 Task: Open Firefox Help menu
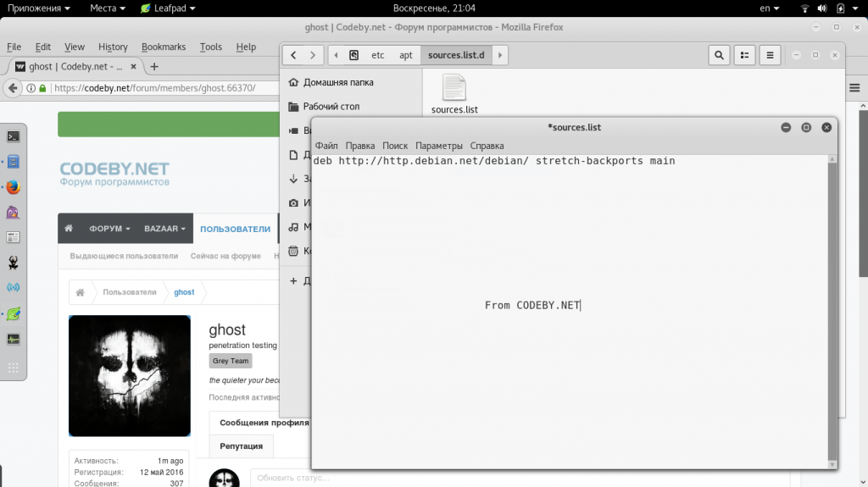(x=246, y=47)
